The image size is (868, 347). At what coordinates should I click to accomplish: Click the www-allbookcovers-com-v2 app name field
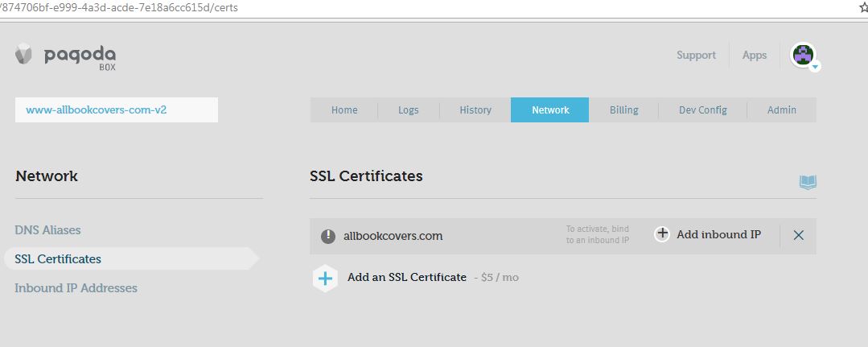117,109
